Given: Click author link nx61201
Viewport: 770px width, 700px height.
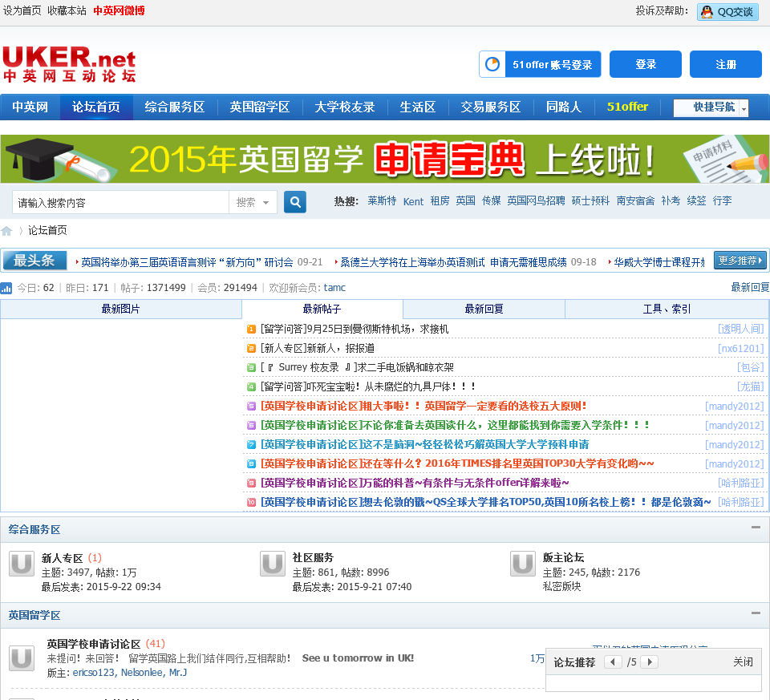Looking at the screenshot, I should coord(741,348).
